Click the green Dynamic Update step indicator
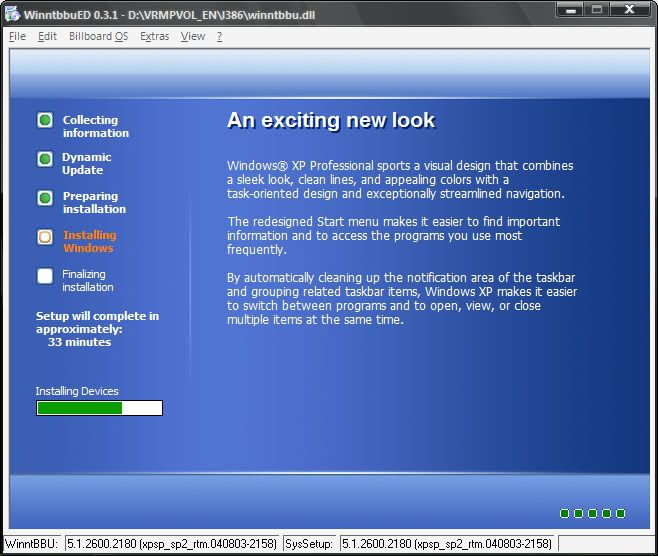Image resolution: width=658 pixels, height=556 pixels. 45,159
